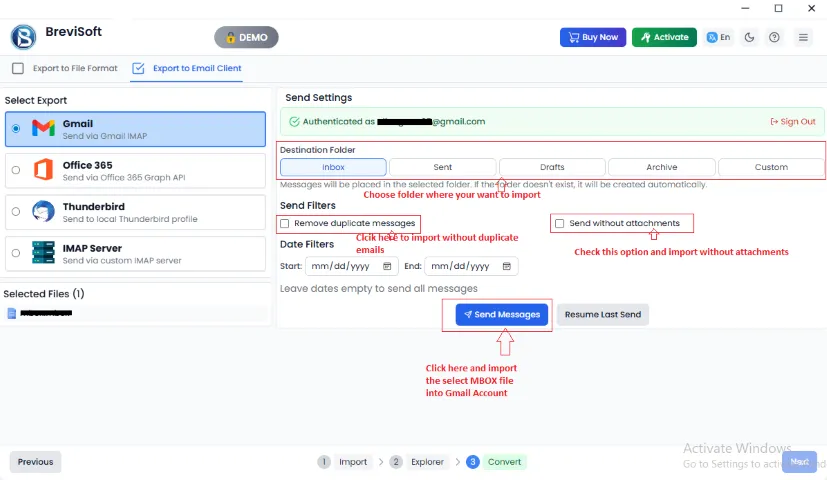Select the Office 365 radio button

pyautogui.click(x=16, y=170)
